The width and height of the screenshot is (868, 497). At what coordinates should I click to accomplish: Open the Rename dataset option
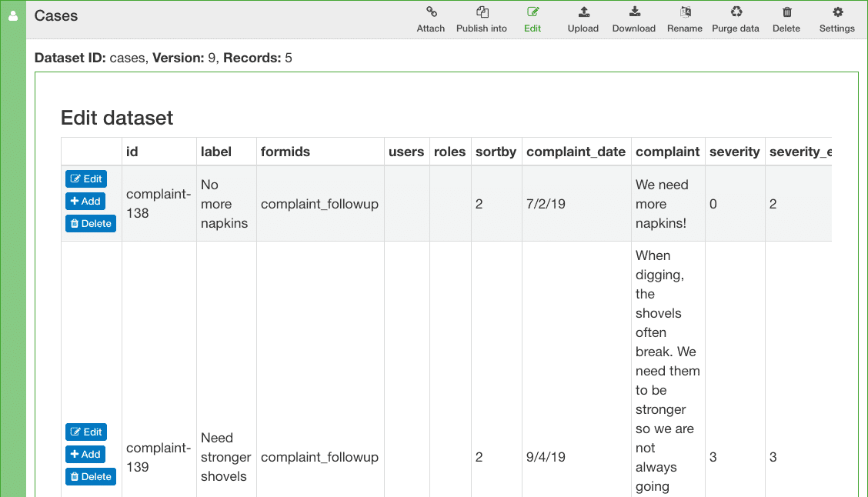(685, 19)
